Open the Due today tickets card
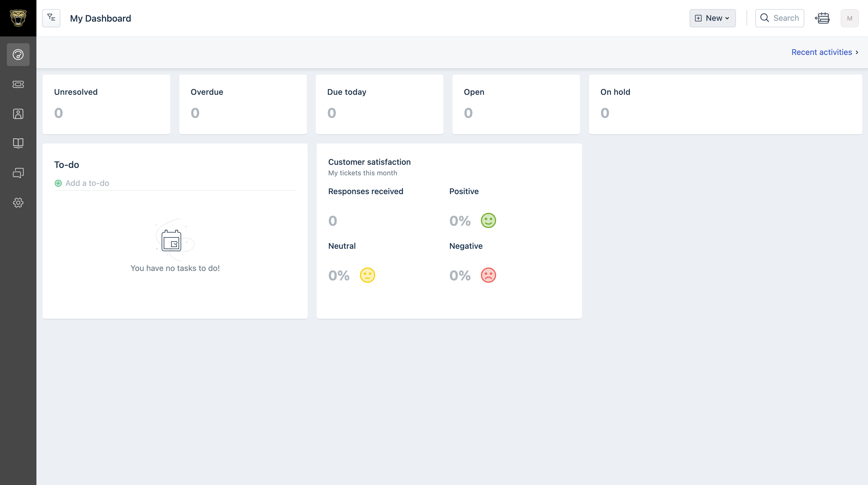 click(379, 104)
